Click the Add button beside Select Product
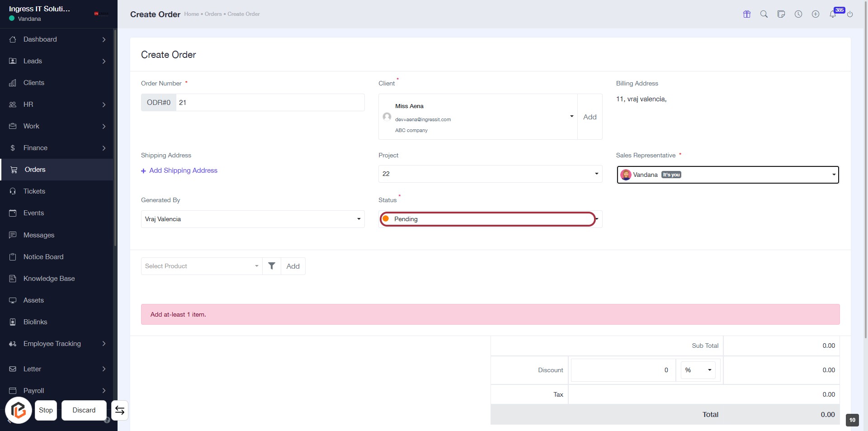This screenshot has width=868, height=431. (x=292, y=266)
